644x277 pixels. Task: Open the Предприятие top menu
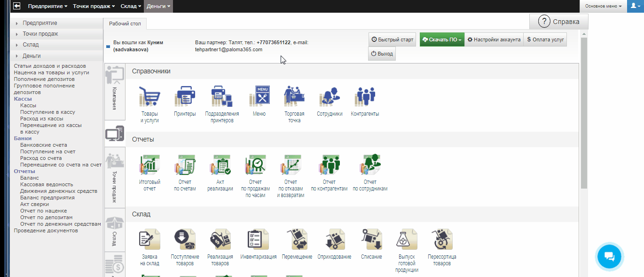[x=47, y=6]
